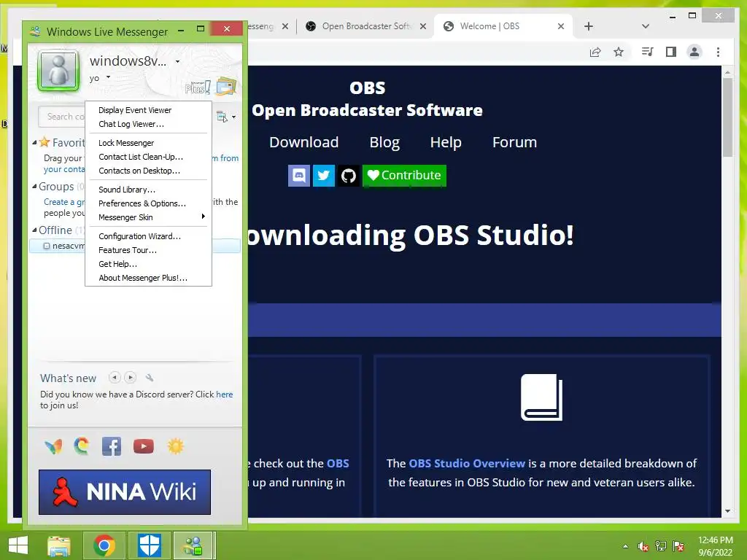Open the OBS Studio Overview link

(467, 463)
